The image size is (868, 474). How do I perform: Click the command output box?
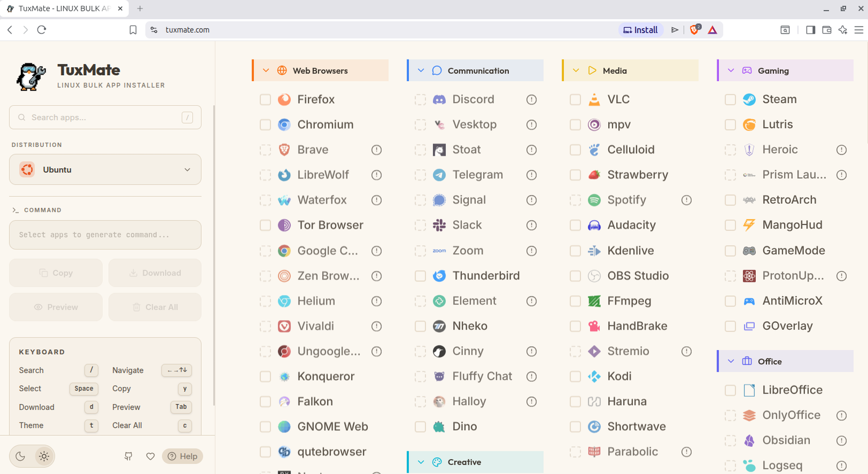click(x=105, y=235)
